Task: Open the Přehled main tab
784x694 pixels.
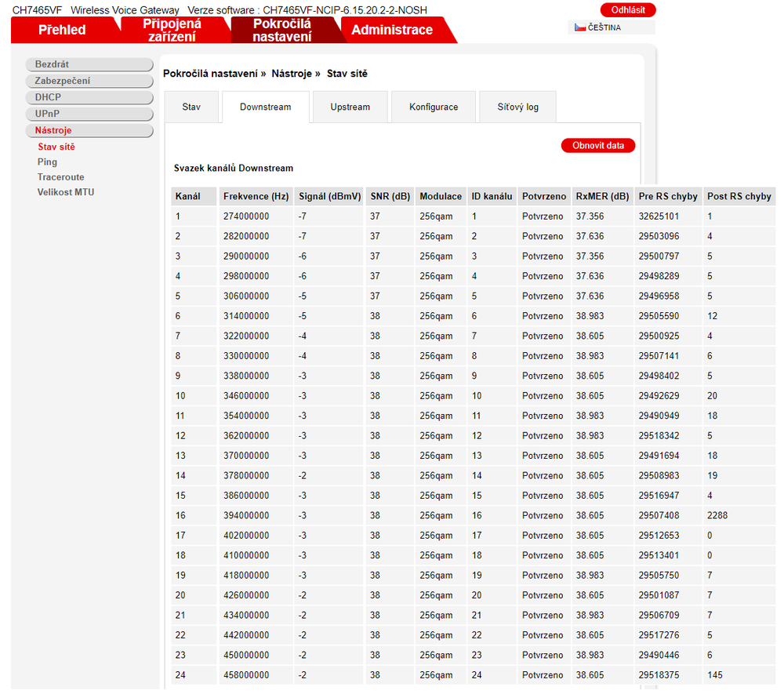Action: tap(62, 30)
